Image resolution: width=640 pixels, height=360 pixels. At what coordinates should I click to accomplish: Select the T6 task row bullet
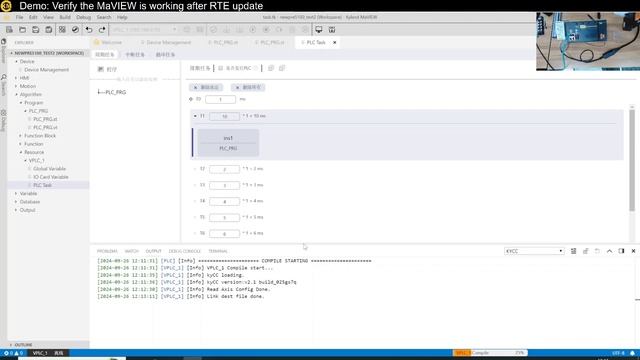pos(195,233)
